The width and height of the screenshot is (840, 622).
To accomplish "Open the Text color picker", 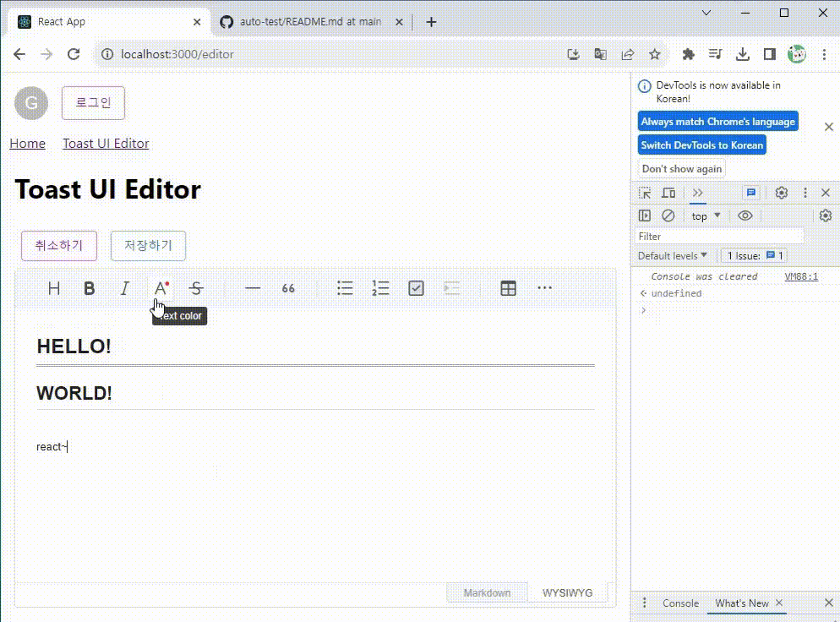I will click(161, 288).
